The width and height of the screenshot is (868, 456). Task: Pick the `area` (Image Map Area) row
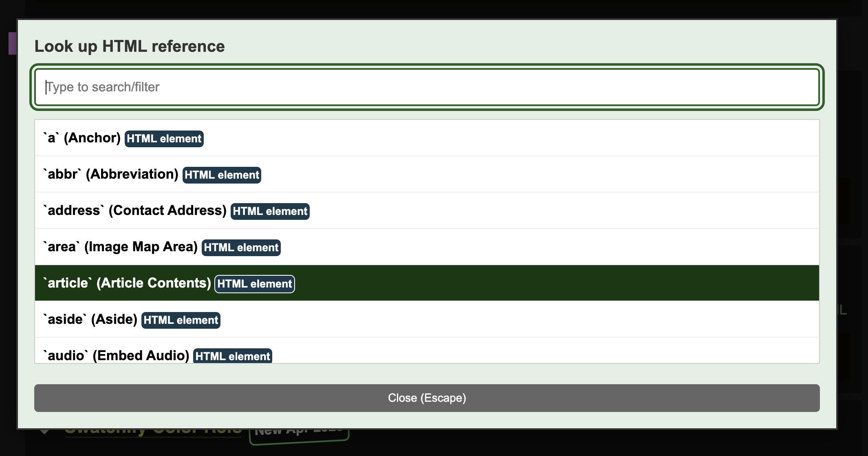point(427,247)
